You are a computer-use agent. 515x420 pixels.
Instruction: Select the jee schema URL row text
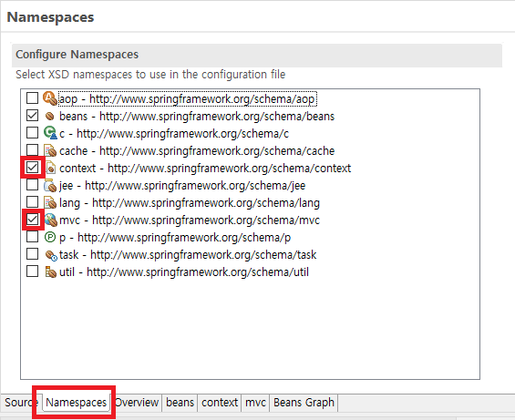point(182,186)
